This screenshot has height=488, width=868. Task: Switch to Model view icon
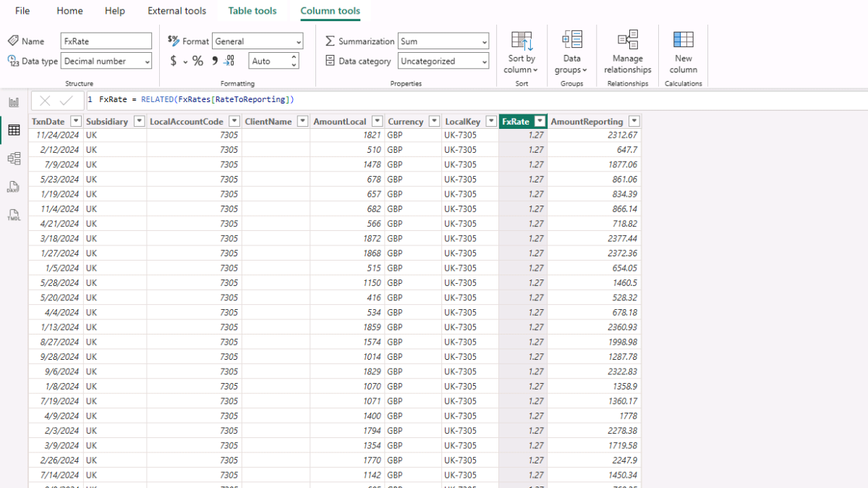(13, 158)
